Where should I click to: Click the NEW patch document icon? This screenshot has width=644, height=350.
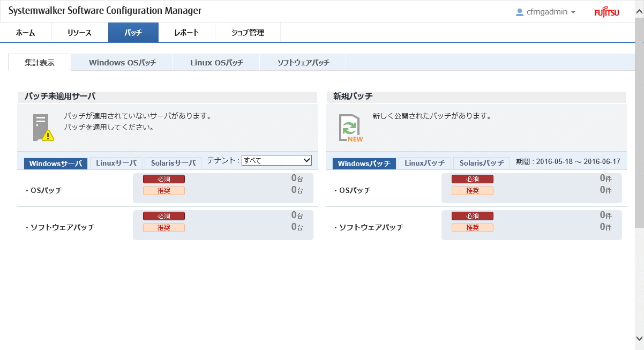tap(351, 128)
